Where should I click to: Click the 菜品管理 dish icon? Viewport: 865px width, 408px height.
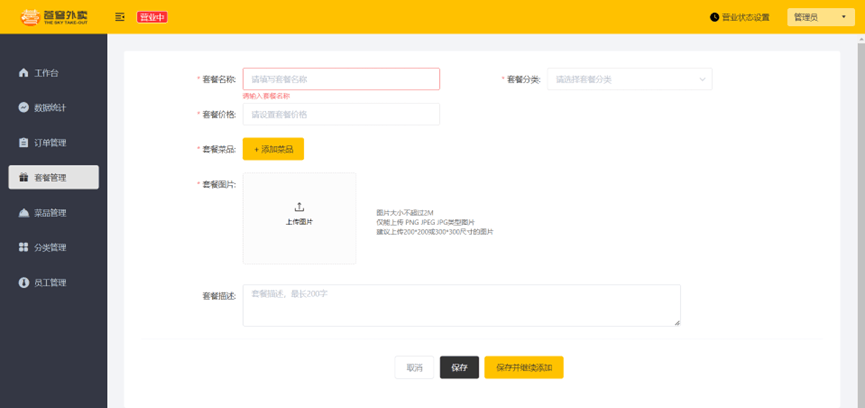23,213
